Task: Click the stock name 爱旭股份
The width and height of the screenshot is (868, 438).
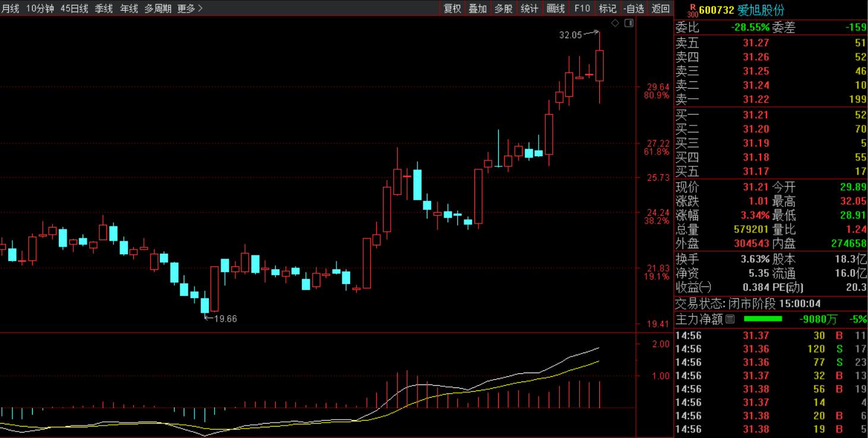Action: (761, 10)
